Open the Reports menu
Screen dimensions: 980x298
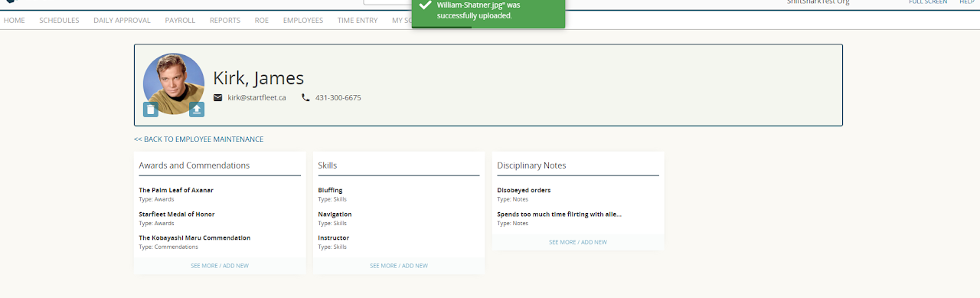point(225,21)
